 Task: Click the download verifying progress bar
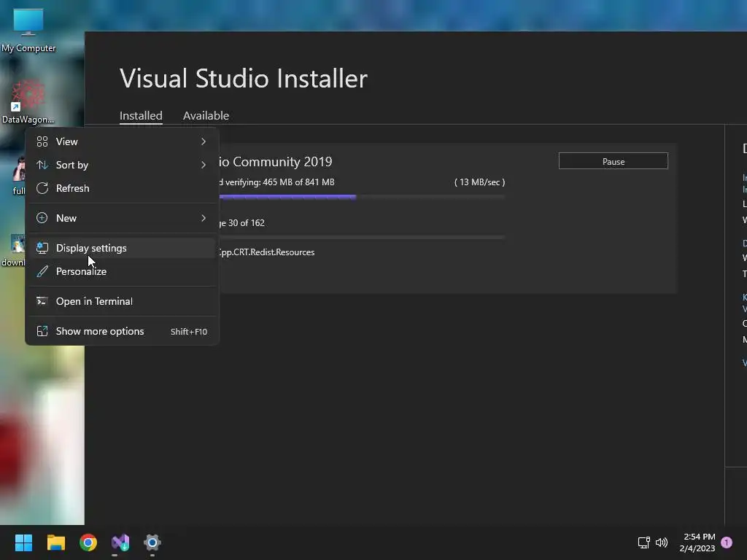362,197
